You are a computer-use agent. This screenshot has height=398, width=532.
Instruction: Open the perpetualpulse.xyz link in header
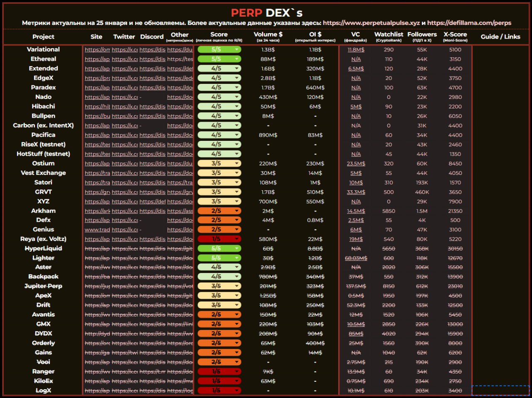tap(371, 23)
